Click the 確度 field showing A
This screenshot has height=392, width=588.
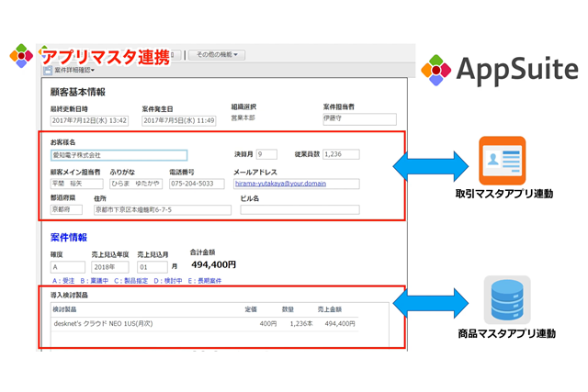(68, 267)
